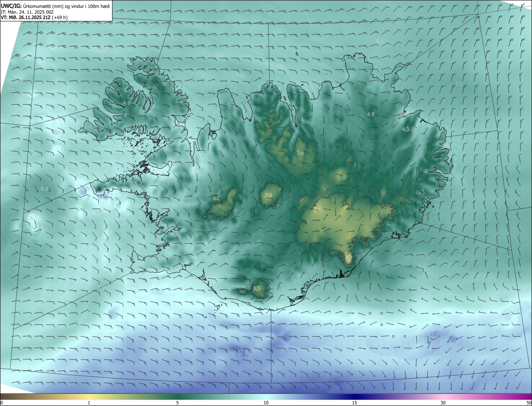Click the 0 label on the color scale
This screenshot has width=532, height=406.
2,403
